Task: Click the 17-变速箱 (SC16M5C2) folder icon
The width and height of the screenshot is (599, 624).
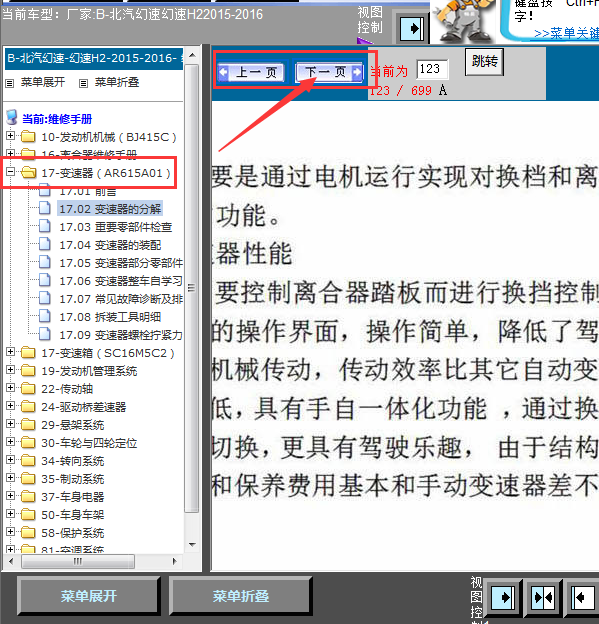Action: coord(28,353)
